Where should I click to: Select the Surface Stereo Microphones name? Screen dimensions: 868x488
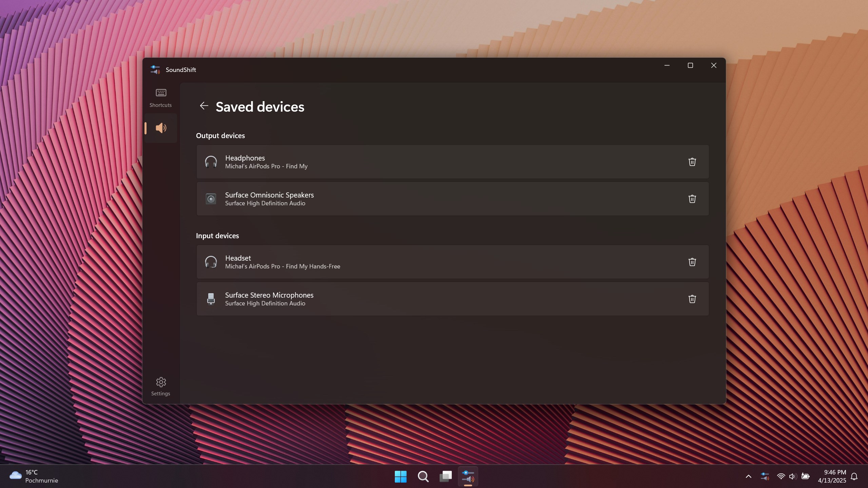tap(269, 295)
